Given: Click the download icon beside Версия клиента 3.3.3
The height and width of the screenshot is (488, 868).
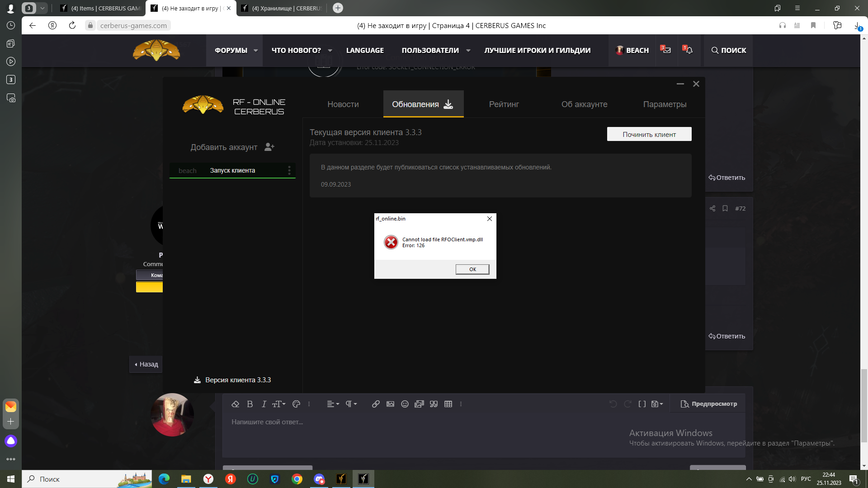Looking at the screenshot, I should (197, 380).
